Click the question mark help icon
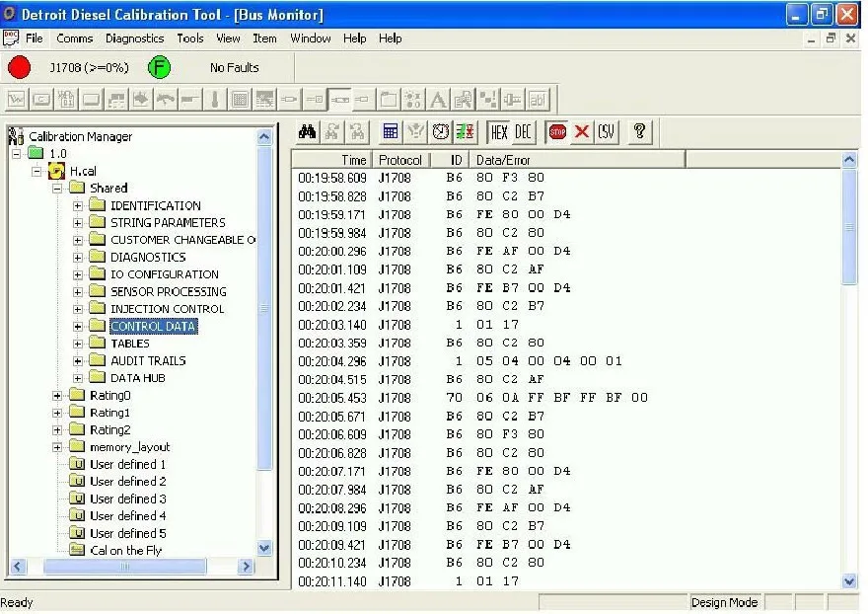This screenshot has height=614, width=868. click(x=639, y=132)
